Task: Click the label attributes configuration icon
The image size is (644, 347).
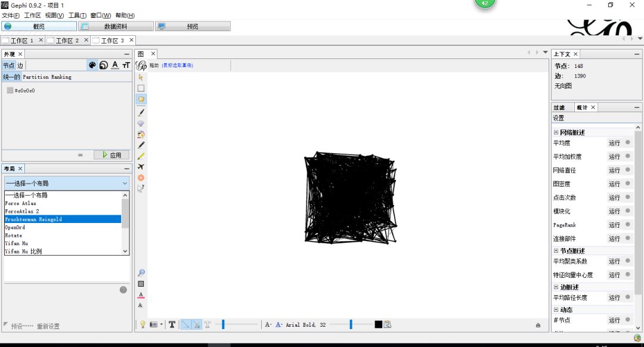Action: 388,324
